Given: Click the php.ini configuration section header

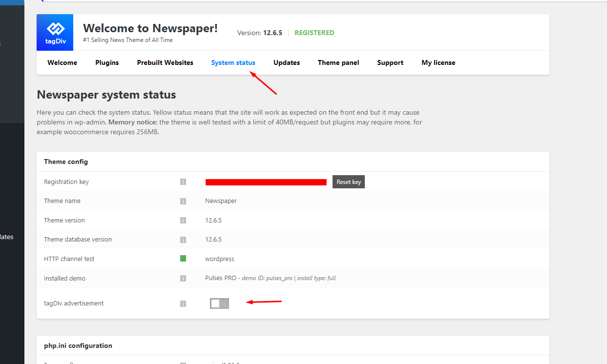Looking at the screenshot, I should pos(78,345).
